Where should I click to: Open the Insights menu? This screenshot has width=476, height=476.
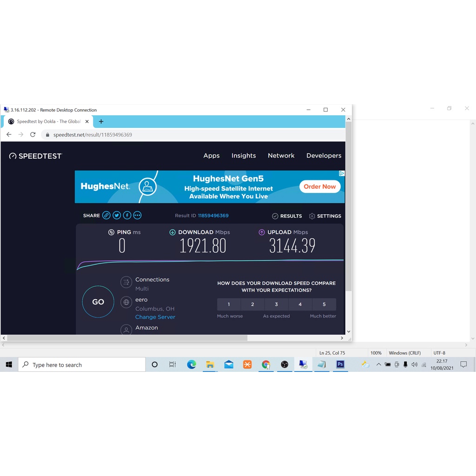pyautogui.click(x=244, y=155)
